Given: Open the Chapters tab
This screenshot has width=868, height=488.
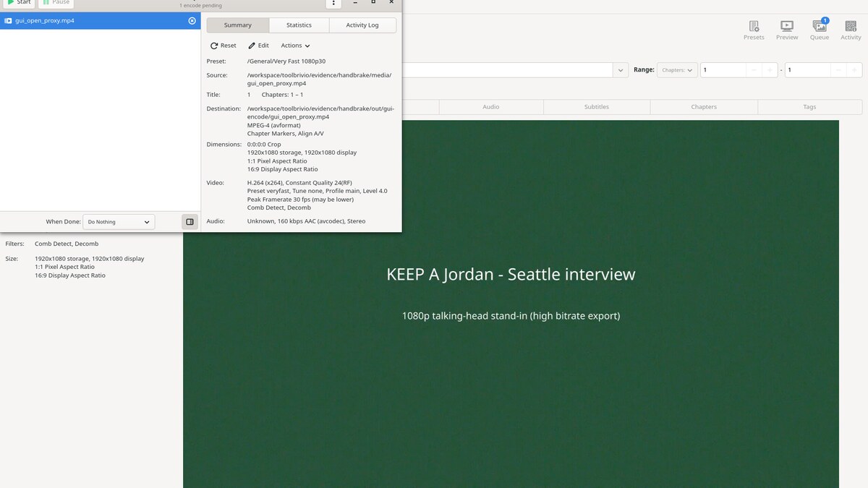Looking at the screenshot, I should click(x=704, y=107).
